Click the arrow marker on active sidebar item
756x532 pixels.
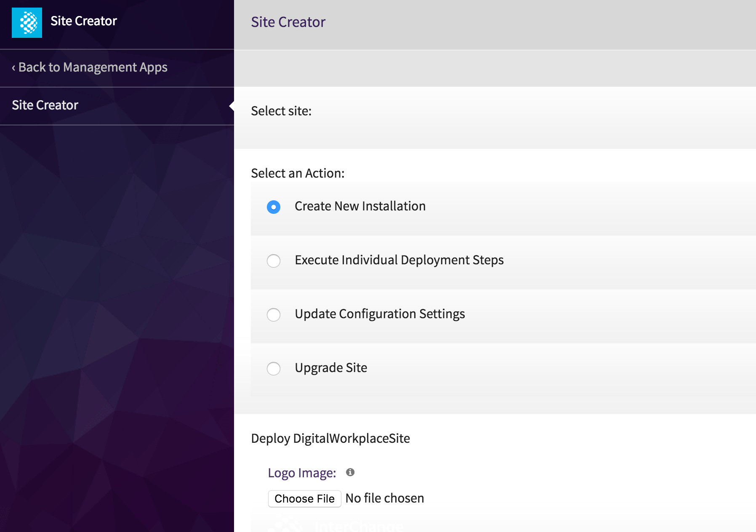231,105
